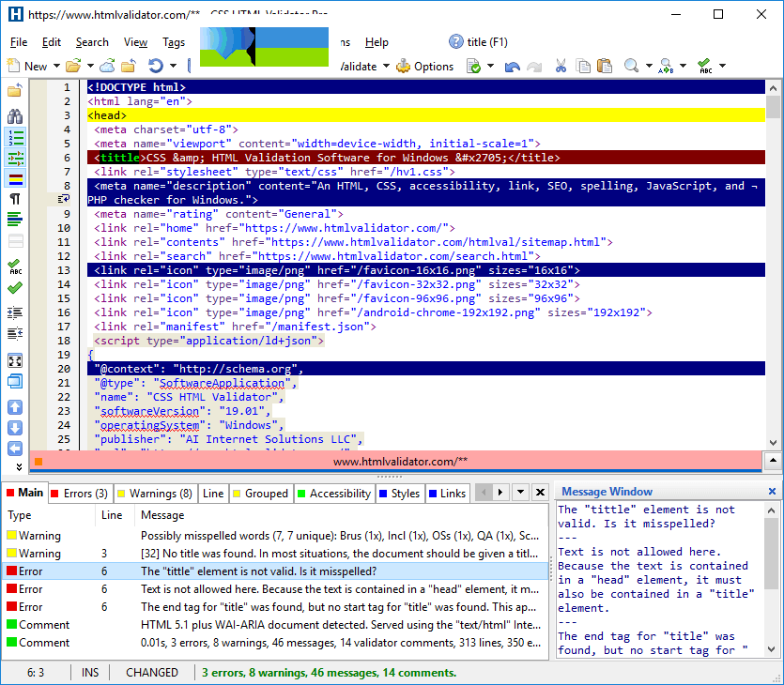This screenshot has height=685, width=784.
Task: Switch to the Errors (3) tab
Action: tap(80, 494)
